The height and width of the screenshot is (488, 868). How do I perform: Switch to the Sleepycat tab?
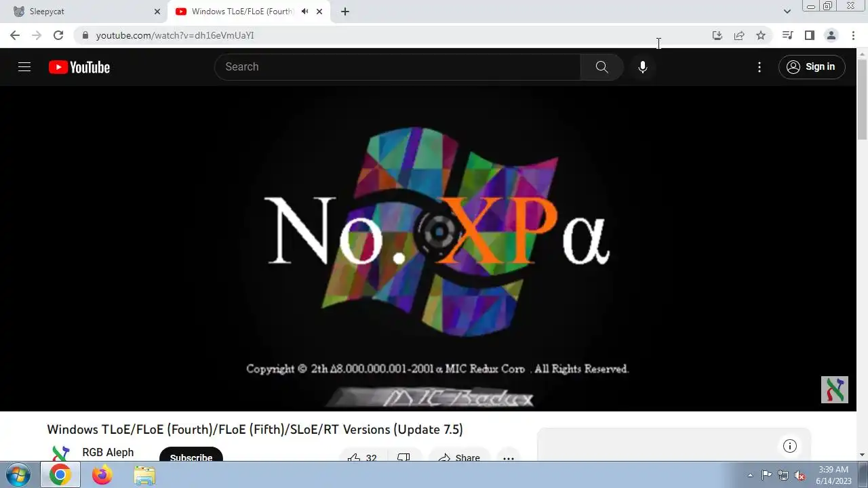[x=85, y=12]
